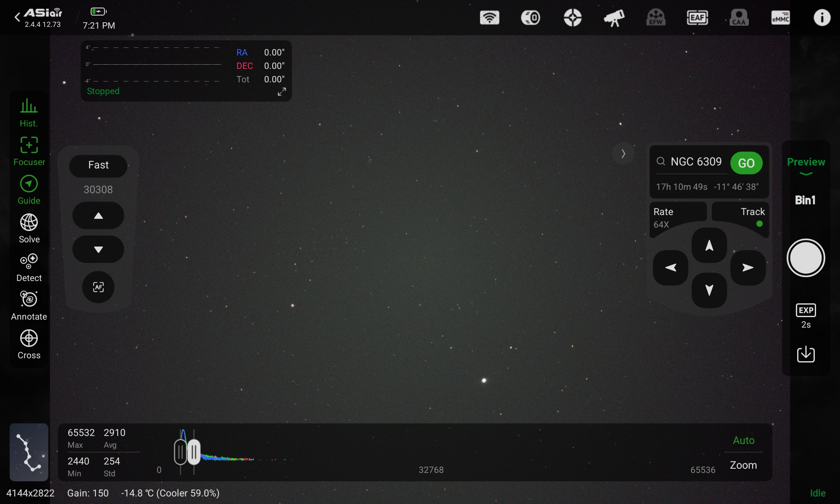
Task: Open the EAF focuser settings
Action: [x=697, y=18]
